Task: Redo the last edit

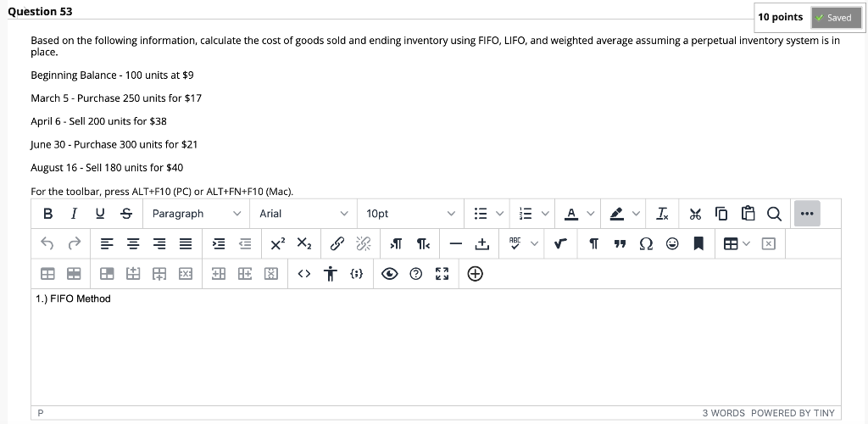Action: coord(74,243)
